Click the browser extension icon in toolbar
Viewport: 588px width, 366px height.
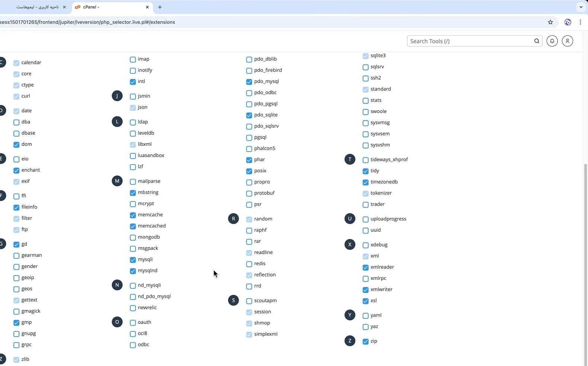[x=568, y=22]
